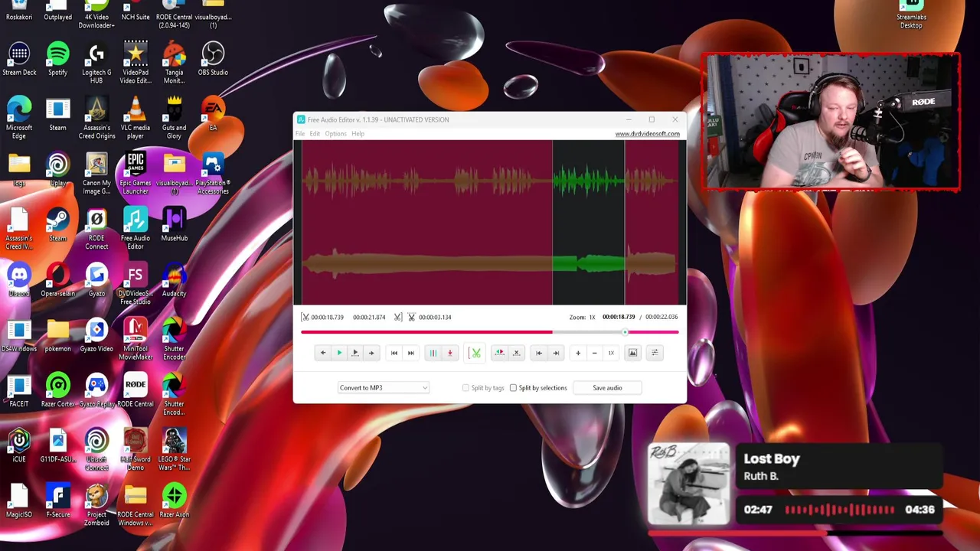Play selection only button
The height and width of the screenshot is (551, 980).
[355, 353]
